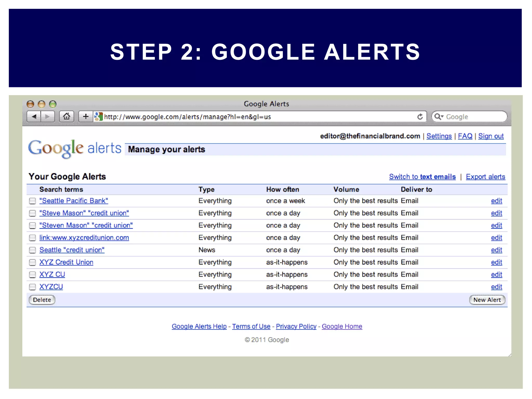Click "once a week" in the Seattle Pacific Bank row
Viewport: 532px width, 399px height.
tap(285, 201)
